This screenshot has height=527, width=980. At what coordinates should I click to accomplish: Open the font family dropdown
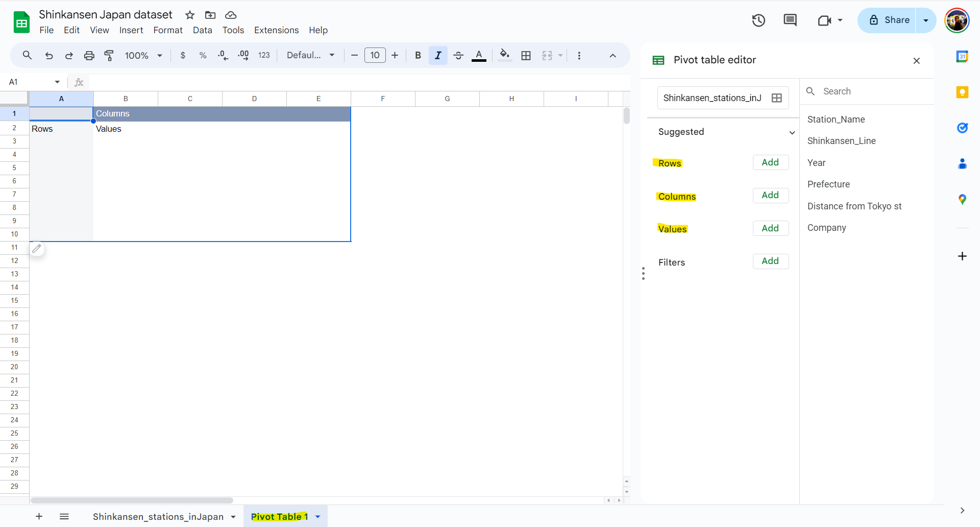pos(310,55)
